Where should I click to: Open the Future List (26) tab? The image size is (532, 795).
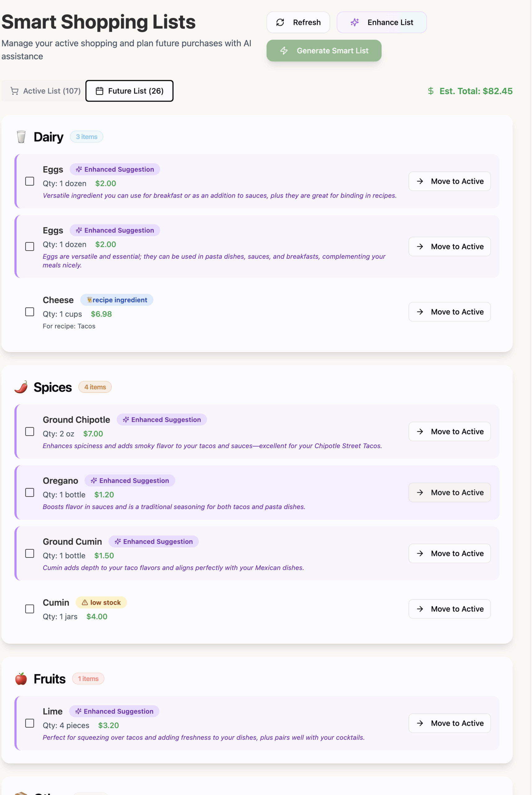[x=129, y=91]
